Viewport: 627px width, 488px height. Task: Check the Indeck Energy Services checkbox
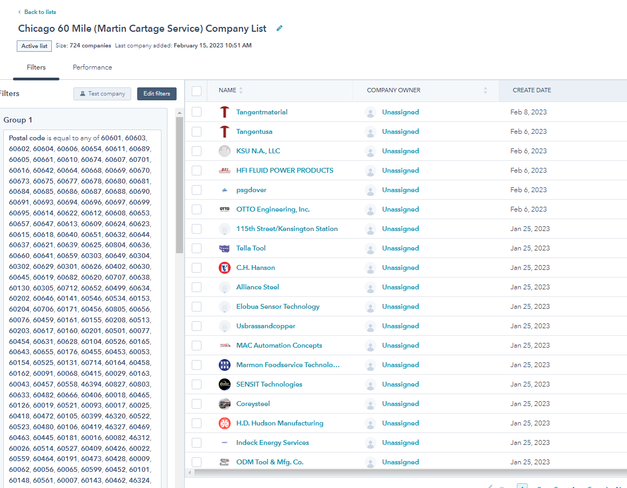point(196,443)
